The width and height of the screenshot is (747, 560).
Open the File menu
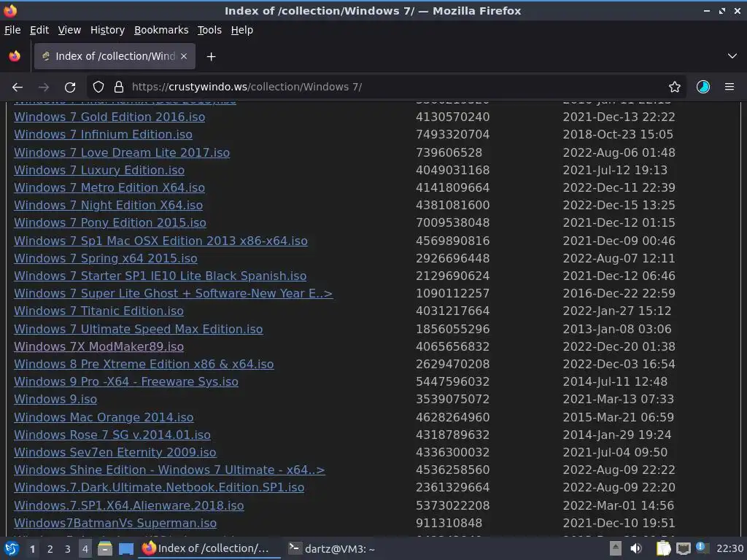click(x=12, y=30)
